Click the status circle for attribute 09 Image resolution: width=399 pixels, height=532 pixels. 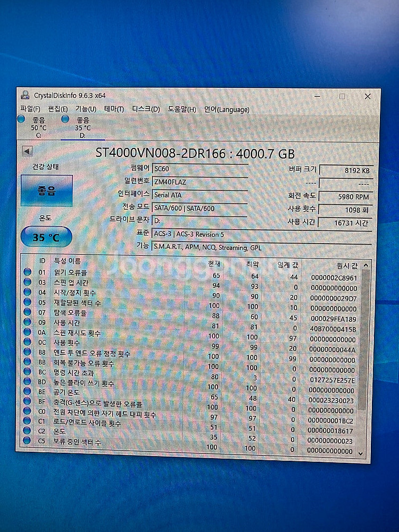[28, 322]
